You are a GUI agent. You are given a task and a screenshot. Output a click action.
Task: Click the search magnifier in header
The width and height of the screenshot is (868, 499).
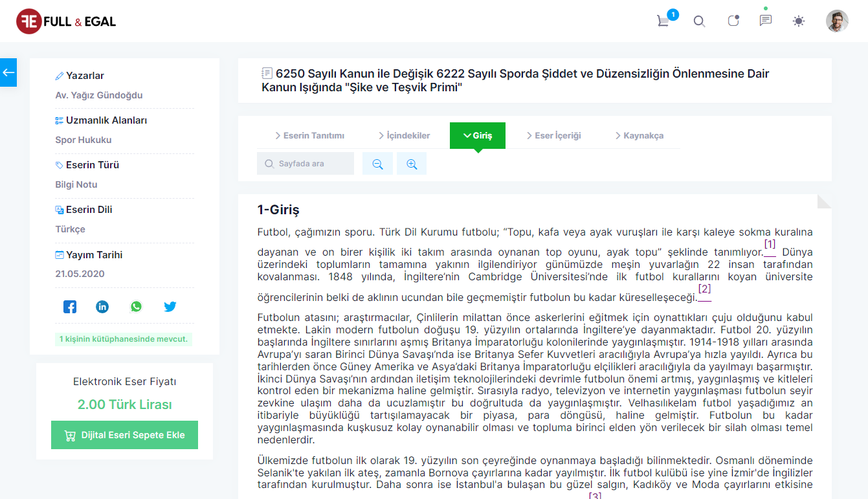(x=699, y=21)
